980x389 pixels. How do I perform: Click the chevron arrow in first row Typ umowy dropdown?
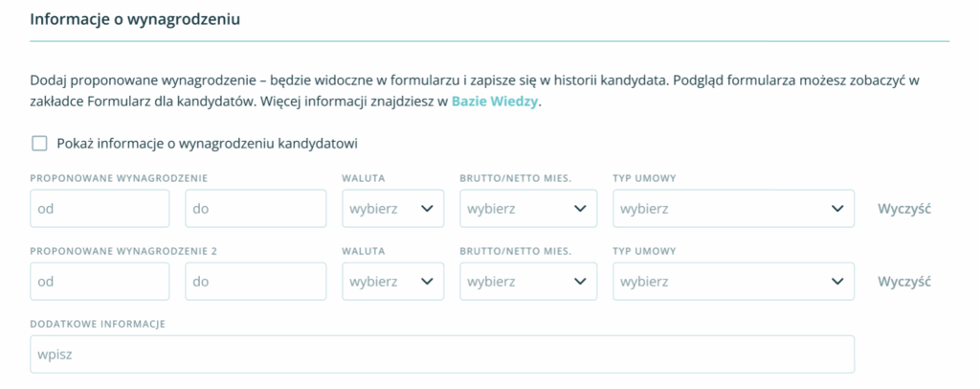836,208
